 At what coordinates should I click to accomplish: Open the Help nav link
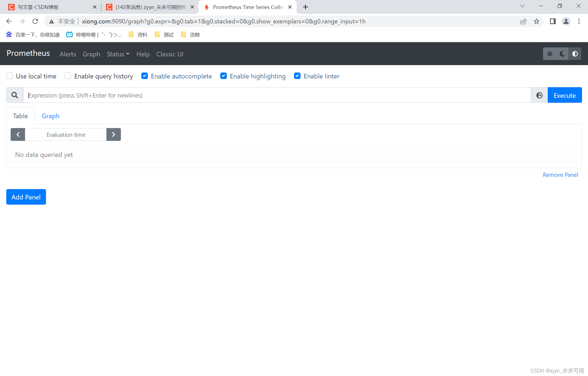[x=143, y=54]
